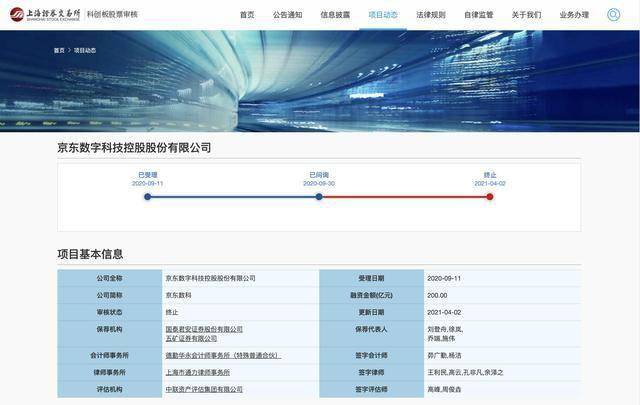640x405 pixels.
Task: Select the red 终止 timeline dot
Action: point(490,197)
